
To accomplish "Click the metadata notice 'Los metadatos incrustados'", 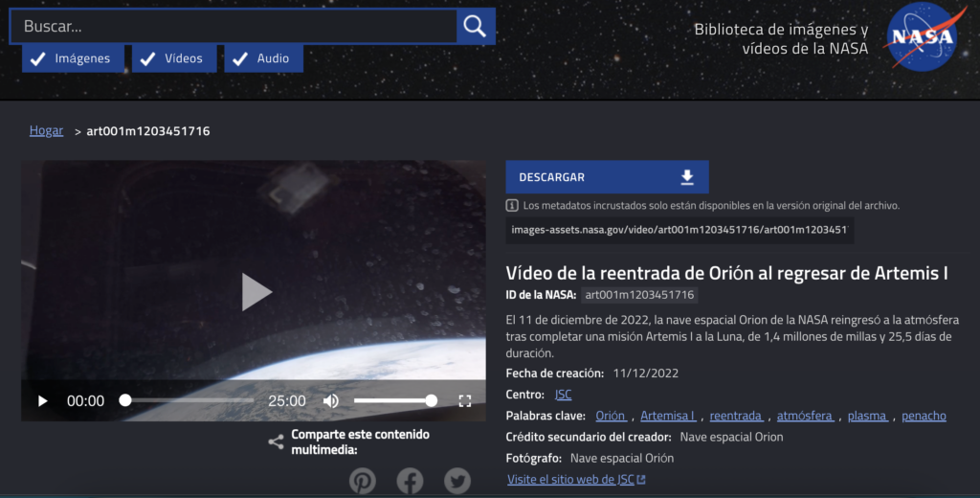I will [x=711, y=205].
